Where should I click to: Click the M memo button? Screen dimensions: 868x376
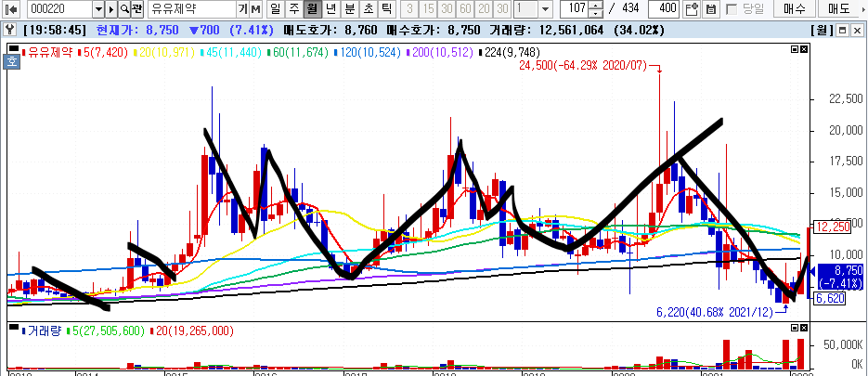[x=255, y=9]
